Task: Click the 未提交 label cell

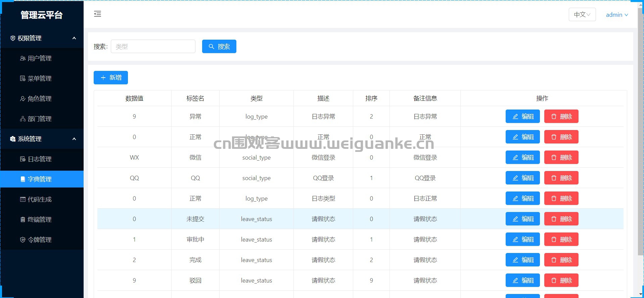Action: point(195,219)
